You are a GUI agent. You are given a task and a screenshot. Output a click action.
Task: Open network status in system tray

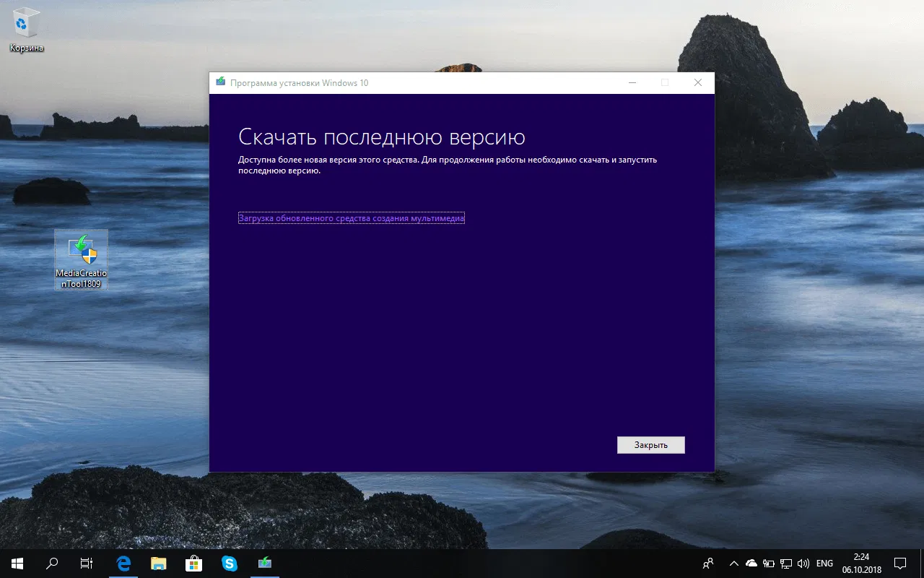point(786,563)
